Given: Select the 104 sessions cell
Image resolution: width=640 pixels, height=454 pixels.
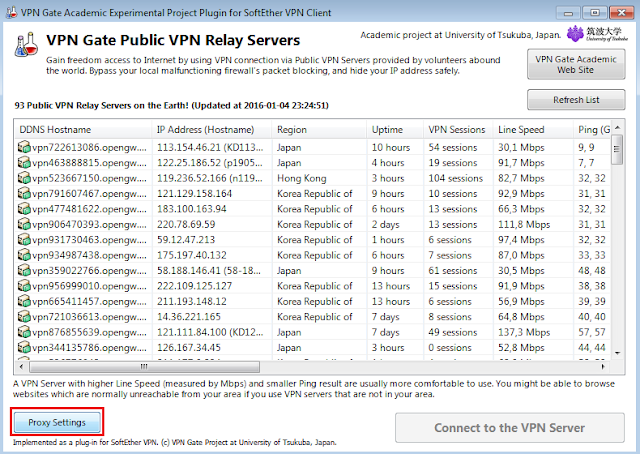Looking at the screenshot, I should point(456,178).
